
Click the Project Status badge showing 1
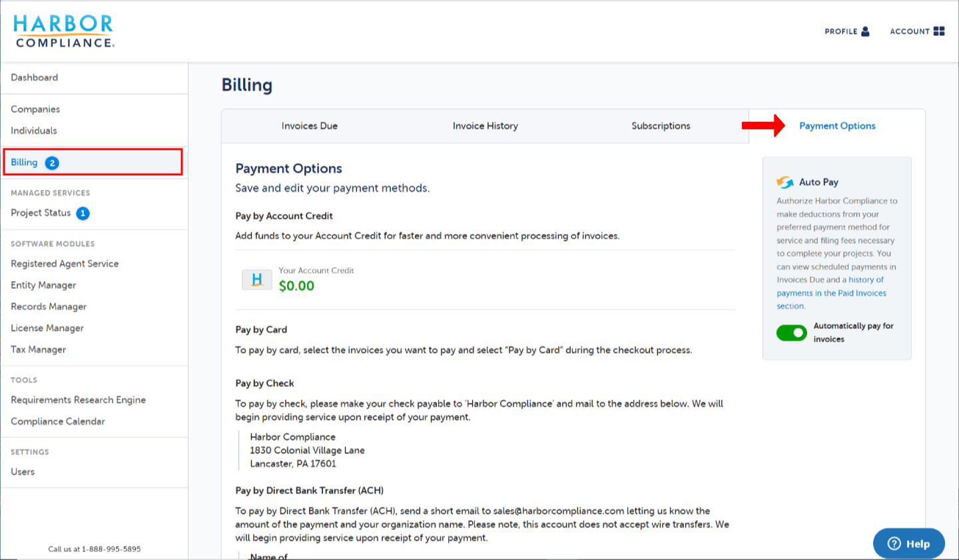coord(83,214)
